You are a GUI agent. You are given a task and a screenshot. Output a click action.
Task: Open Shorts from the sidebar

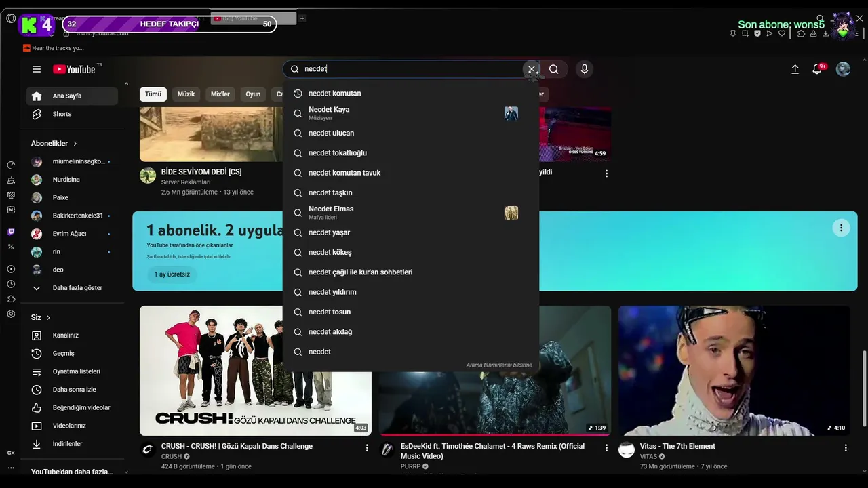click(72, 114)
